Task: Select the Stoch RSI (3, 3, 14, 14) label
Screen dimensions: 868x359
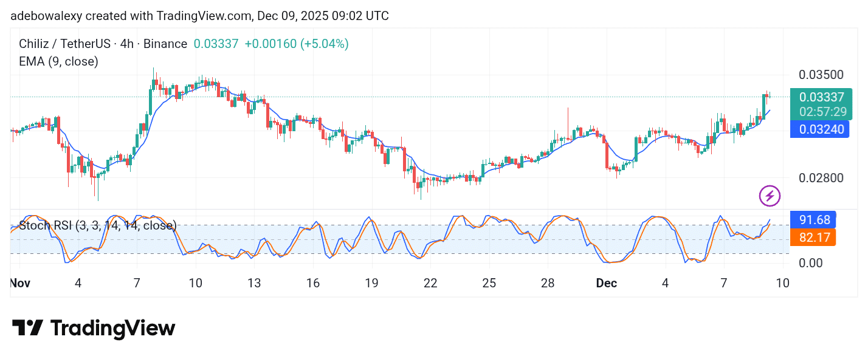Action: coord(97,226)
